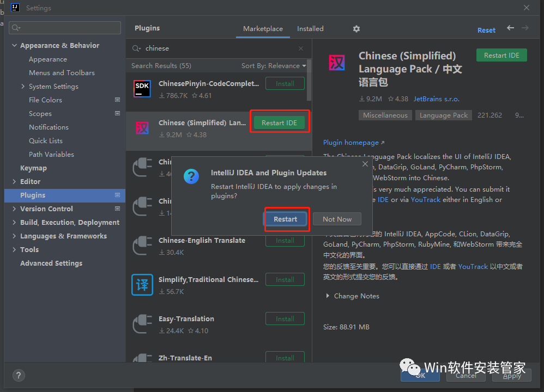Click 'Search Results (55)' label
Viewport: 544px width, 392px height.
pyautogui.click(x=161, y=66)
